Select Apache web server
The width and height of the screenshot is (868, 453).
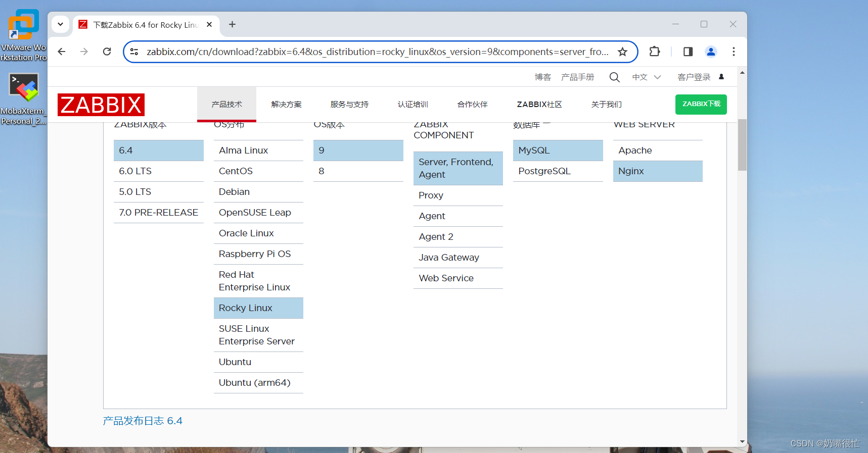click(x=658, y=150)
